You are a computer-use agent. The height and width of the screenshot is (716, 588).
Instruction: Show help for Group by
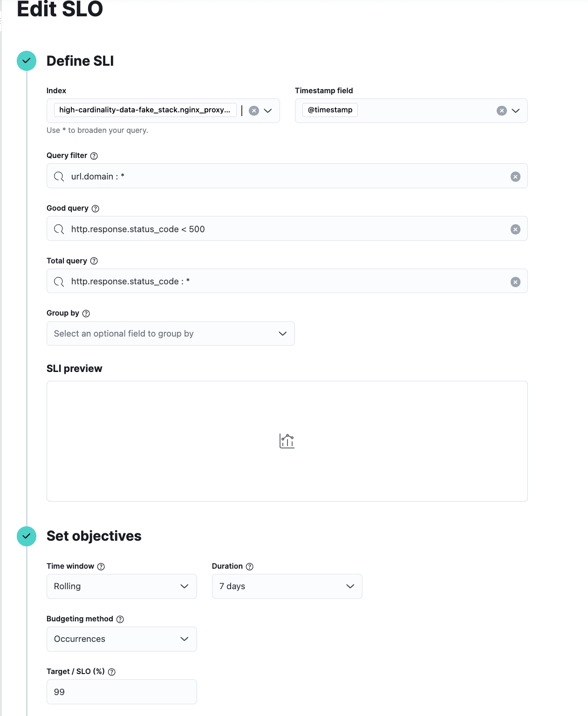[86, 313]
